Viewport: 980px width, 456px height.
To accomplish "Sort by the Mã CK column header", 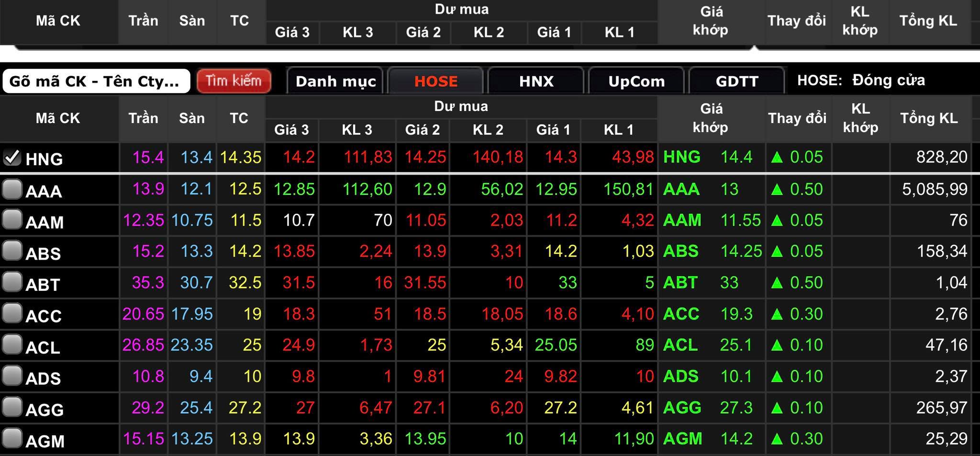I will [x=58, y=118].
